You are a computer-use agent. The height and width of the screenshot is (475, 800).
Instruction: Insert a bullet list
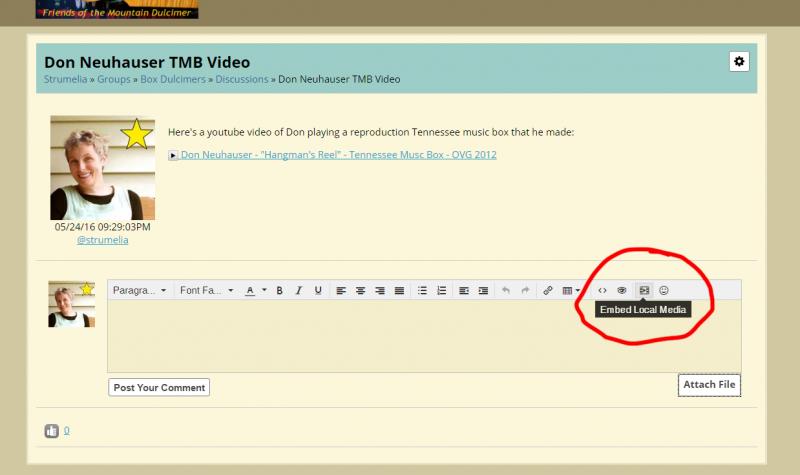[422, 290]
